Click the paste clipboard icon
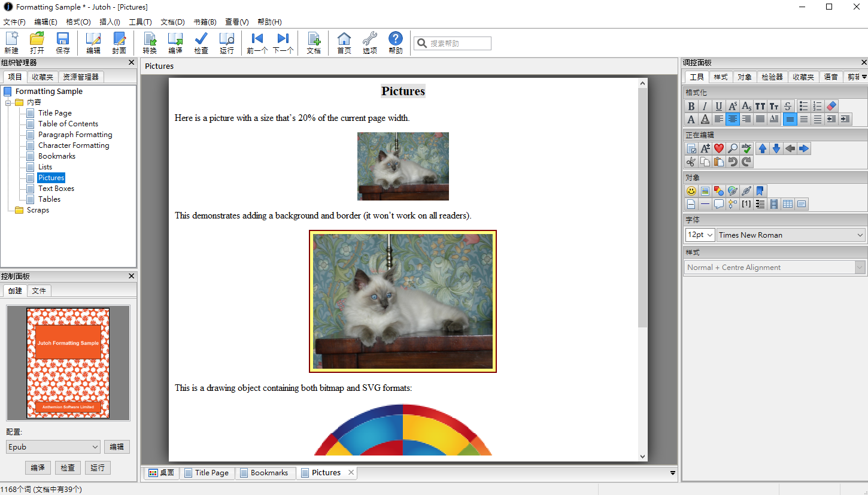 (719, 162)
